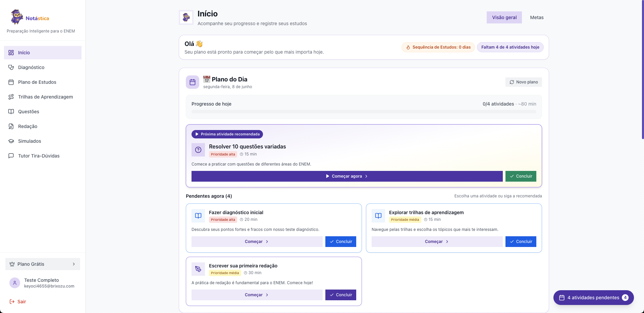Screen dimensions: 644x313
Task: Click the book icon on Explorar trilhas card
Action: (x=378, y=216)
